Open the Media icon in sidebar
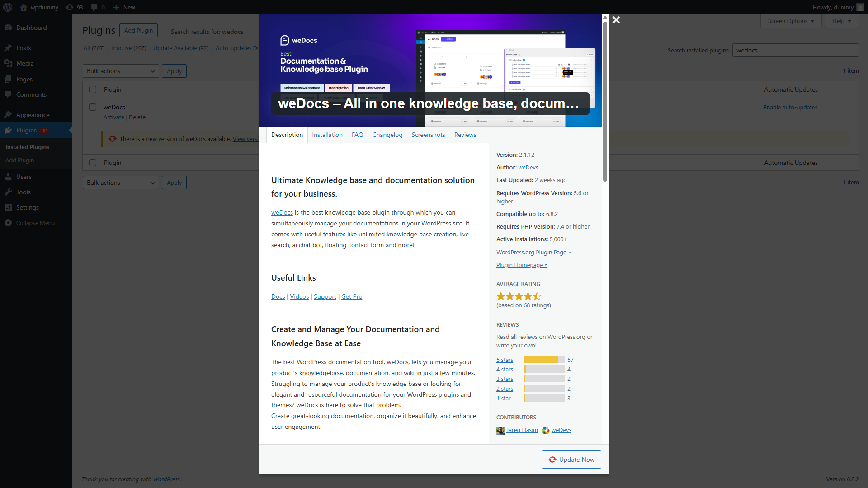Image resolution: width=868 pixels, height=488 pixels. [x=8, y=63]
